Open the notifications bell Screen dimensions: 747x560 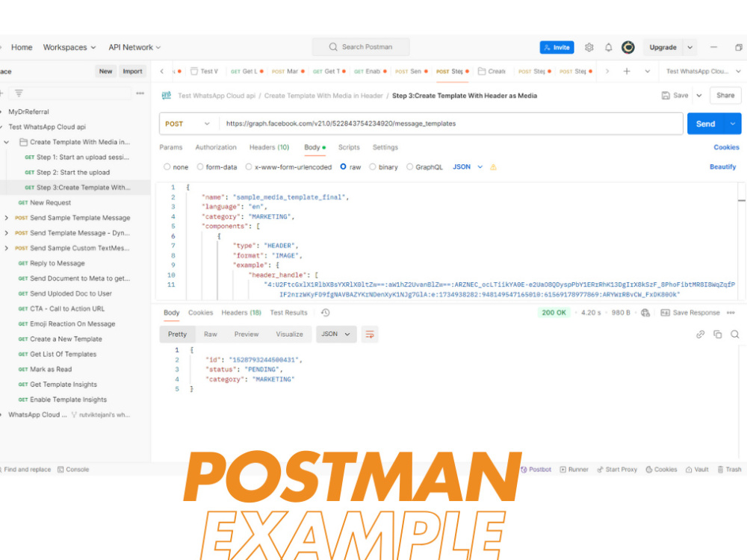tap(608, 47)
